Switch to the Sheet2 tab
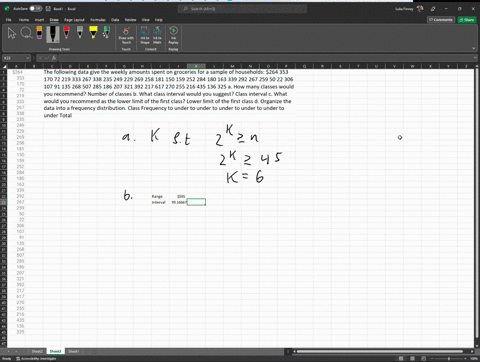Screen dimensions: 480x362 37,351
